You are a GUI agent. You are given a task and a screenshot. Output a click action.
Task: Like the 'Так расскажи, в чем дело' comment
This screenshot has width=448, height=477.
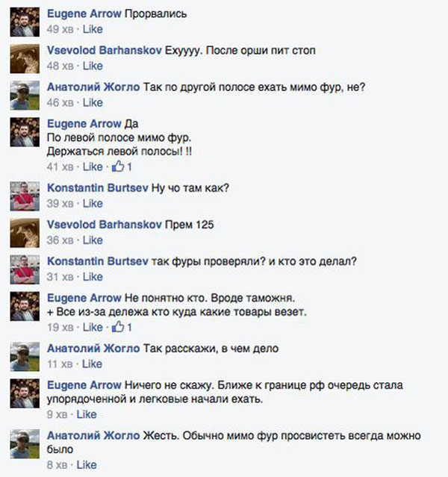[x=92, y=364]
